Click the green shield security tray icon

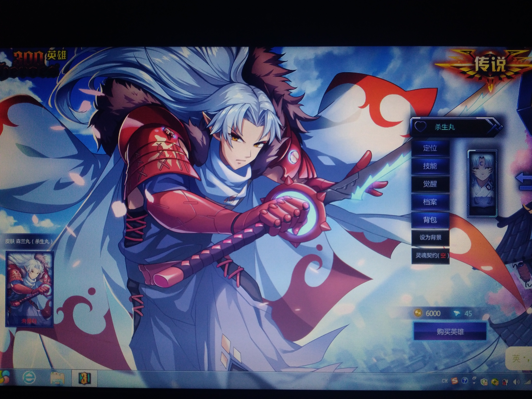484,382
